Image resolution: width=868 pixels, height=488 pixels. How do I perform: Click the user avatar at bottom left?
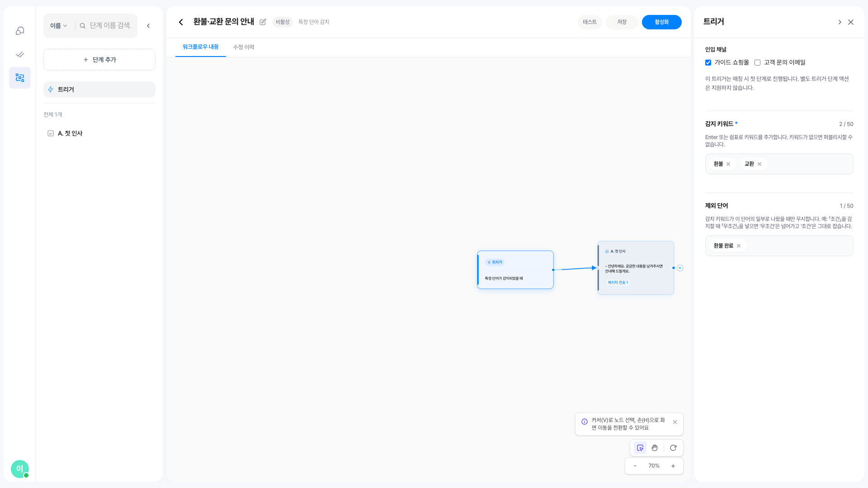point(20,469)
